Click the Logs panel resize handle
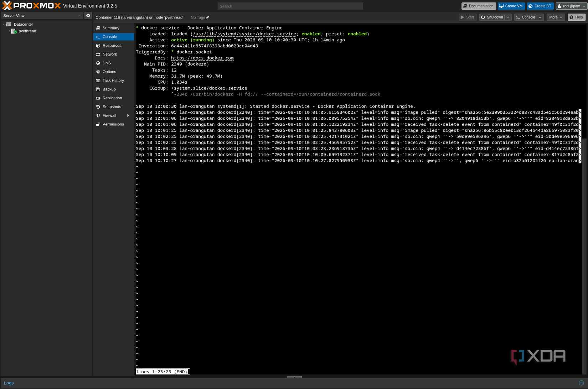588x389 pixels. tap(294, 377)
